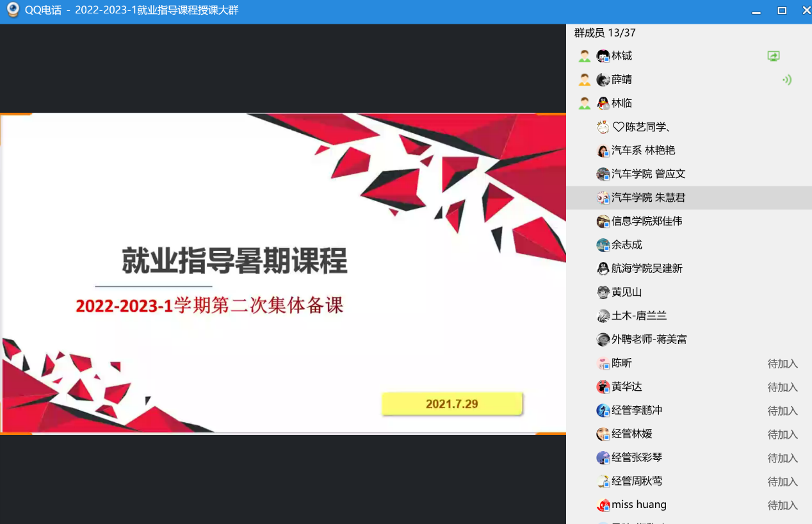Click the avatar of 航海学院吴建新
The image size is (812, 524).
(x=603, y=269)
